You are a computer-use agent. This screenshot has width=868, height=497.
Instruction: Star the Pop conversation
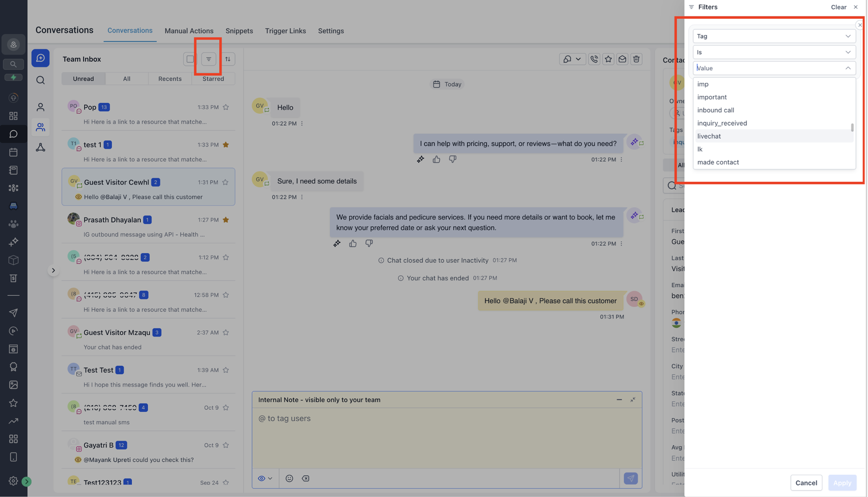(x=226, y=107)
